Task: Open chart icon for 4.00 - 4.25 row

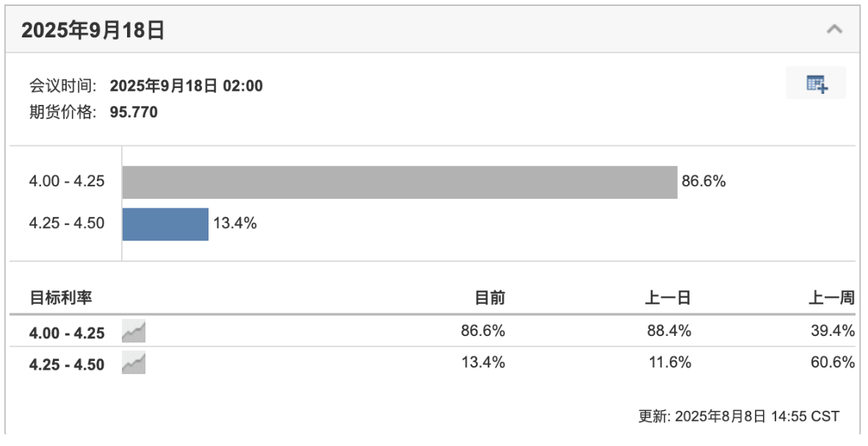Action: [x=134, y=332]
